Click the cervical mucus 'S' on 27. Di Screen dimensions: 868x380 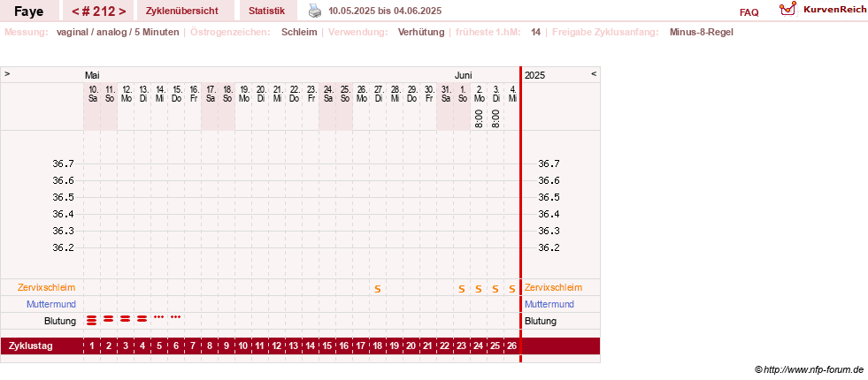(378, 289)
